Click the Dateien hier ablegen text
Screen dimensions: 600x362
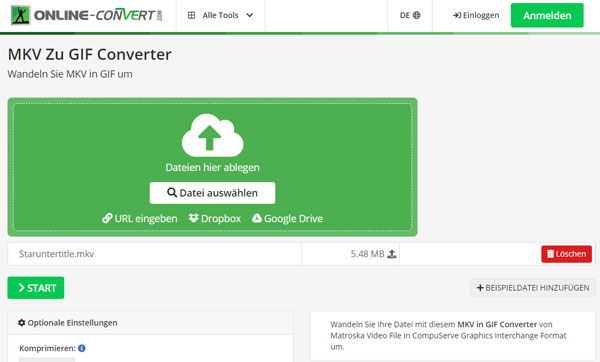pos(212,167)
